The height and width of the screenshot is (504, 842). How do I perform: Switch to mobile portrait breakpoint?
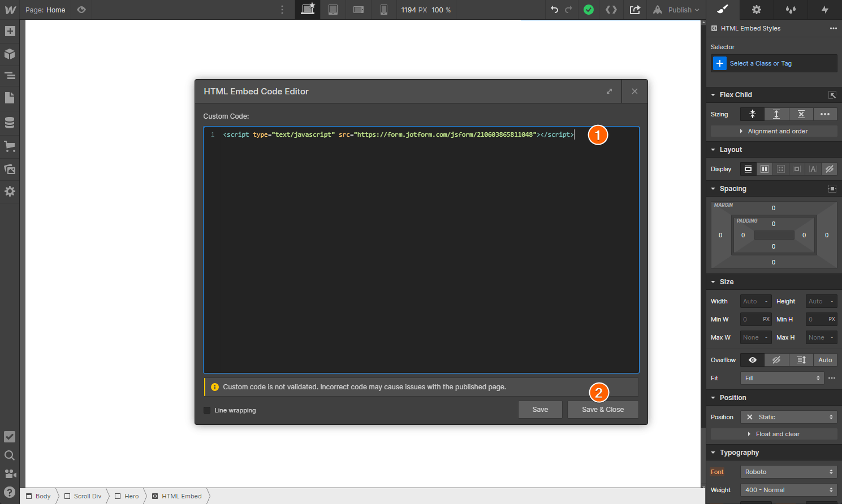pos(384,10)
